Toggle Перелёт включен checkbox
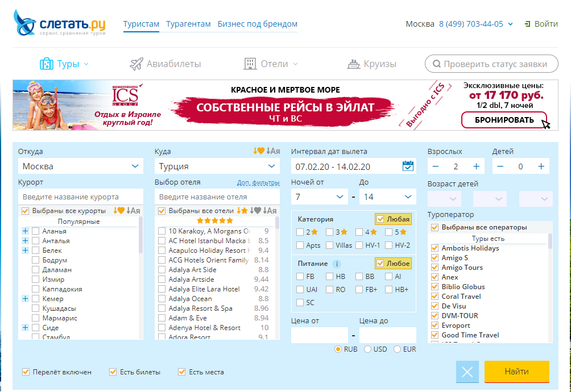The width and height of the screenshot is (571, 392). 26,372
